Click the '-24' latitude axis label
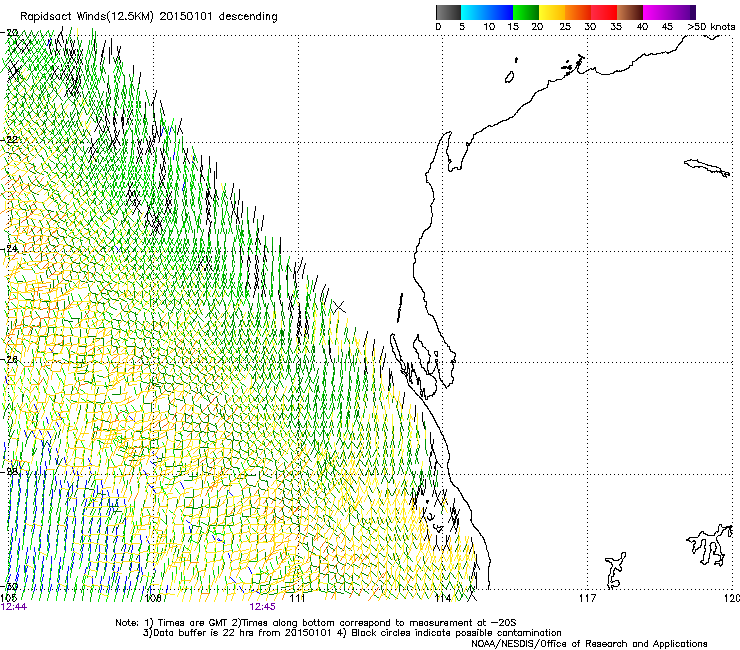The image size is (740, 650). point(9,249)
